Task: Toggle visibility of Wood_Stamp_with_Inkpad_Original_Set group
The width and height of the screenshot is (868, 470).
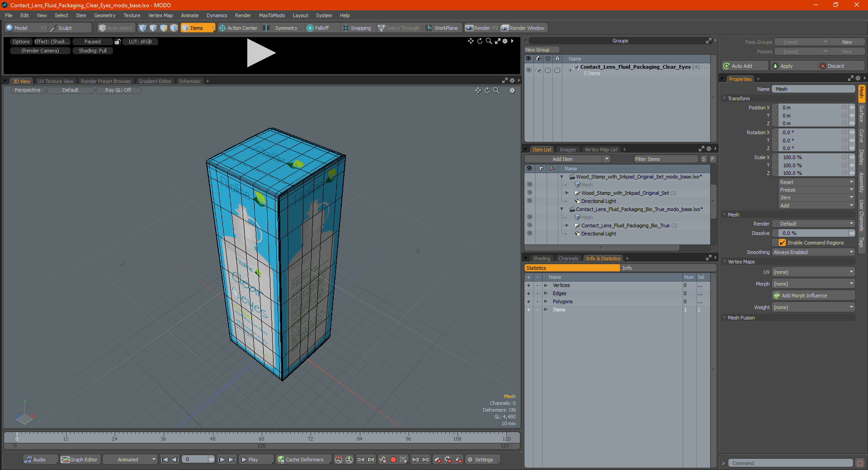Action: (529, 193)
